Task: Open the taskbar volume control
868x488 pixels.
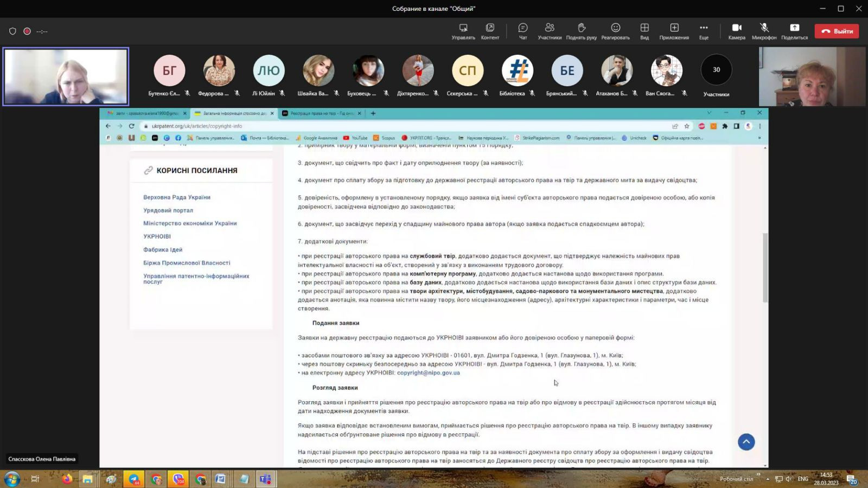Action: pyautogui.click(x=789, y=479)
